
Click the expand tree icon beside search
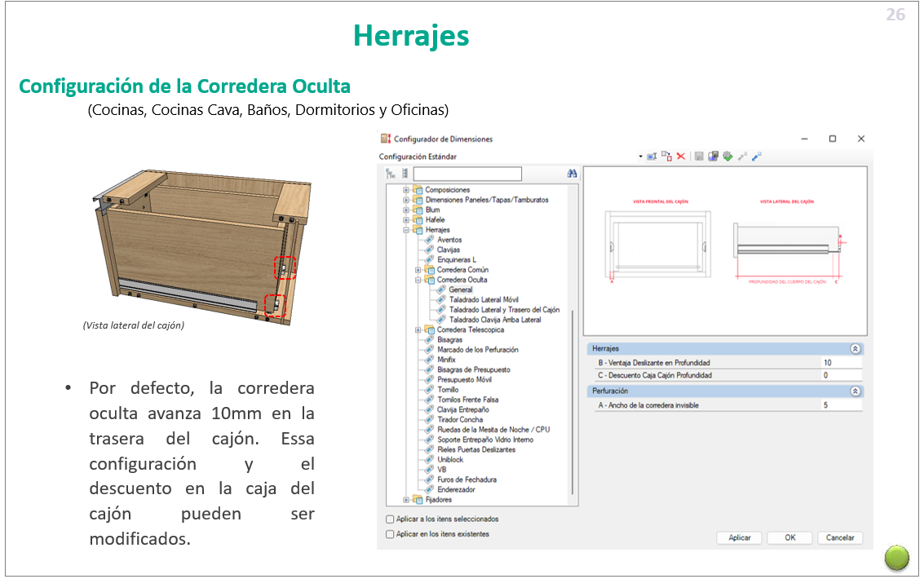(x=390, y=173)
